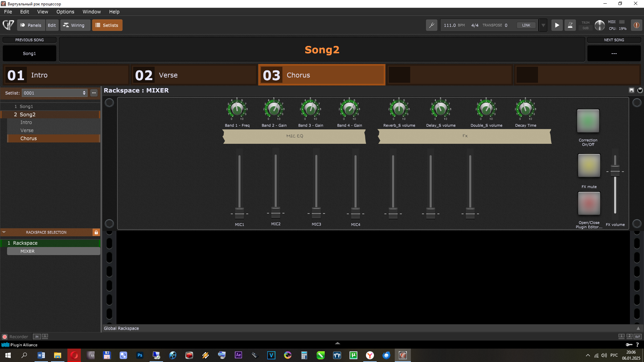Screen dimensions: 644x362
Task: Toggle the red Open/Close Plugin Editor pad
Action: [589, 203]
